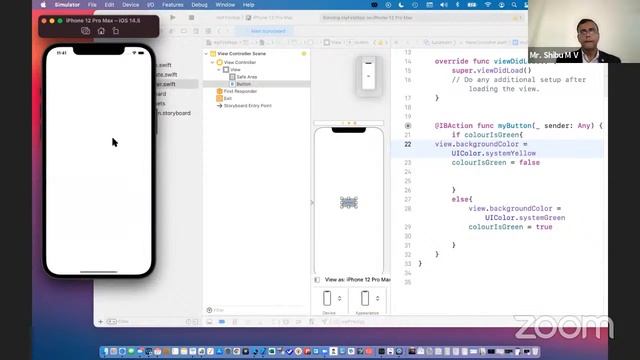Click the plus icon at navigator bottom

click(x=100, y=322)
